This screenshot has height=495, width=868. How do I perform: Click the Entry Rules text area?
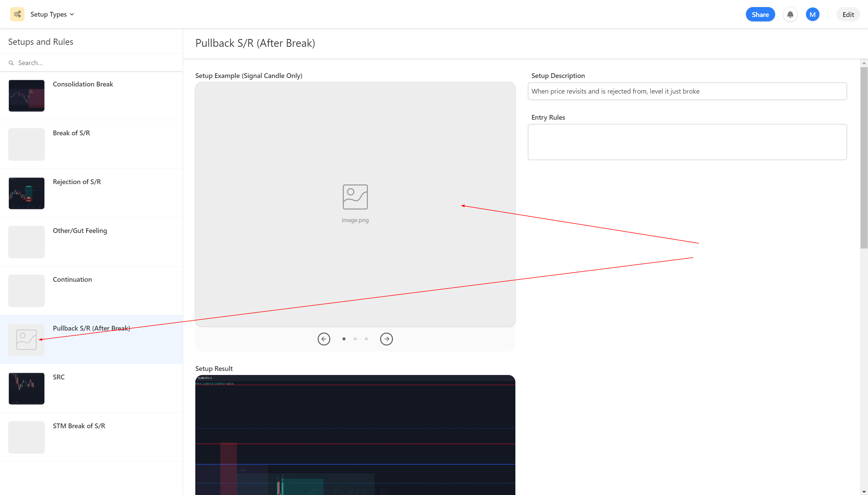point(687,142)
